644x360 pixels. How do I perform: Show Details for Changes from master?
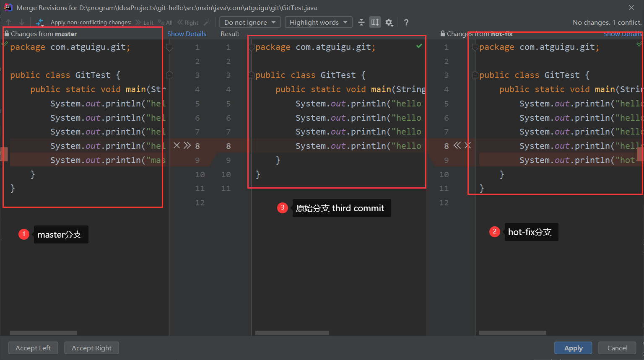[187, 34]
